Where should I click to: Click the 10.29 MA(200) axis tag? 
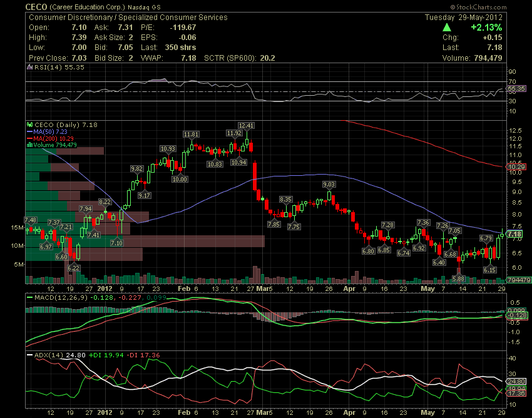[x=516, y=167]
